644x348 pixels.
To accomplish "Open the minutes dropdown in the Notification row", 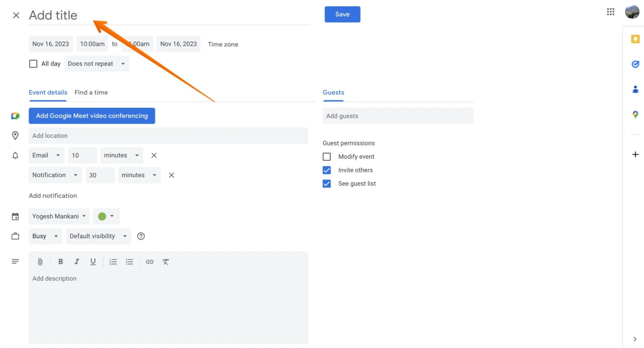I will pos(139,175).
